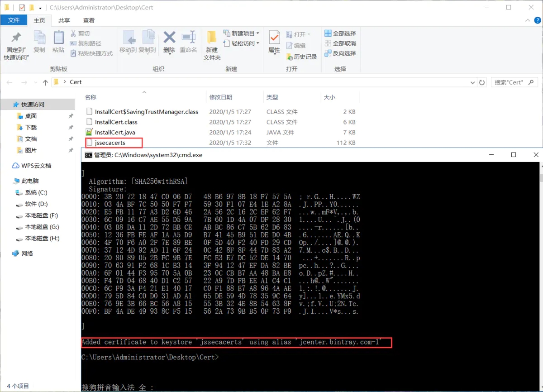The width and height of the screenshot is (543, 392).
Task: Click Invert selection (反向选择)
Action: [340, 53]
